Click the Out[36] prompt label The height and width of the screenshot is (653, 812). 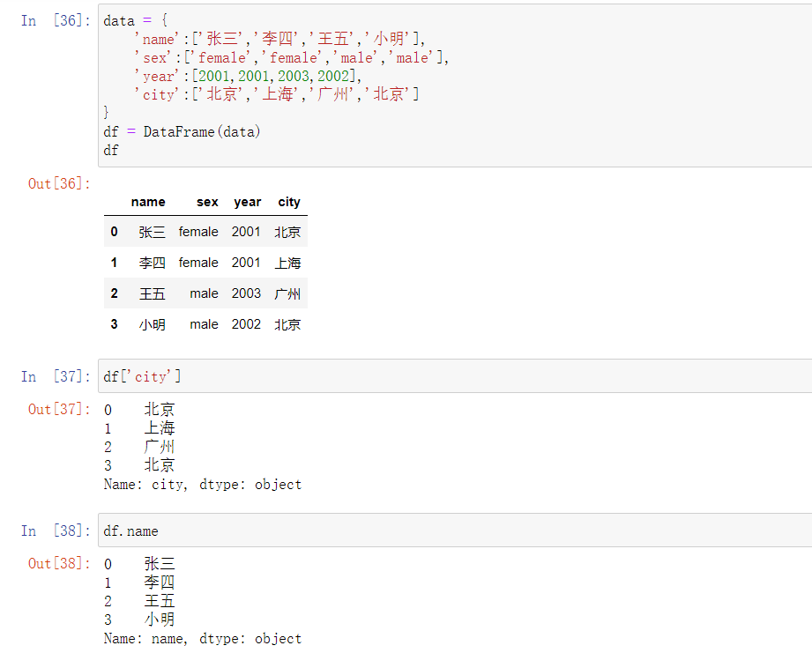coord(59,183)
